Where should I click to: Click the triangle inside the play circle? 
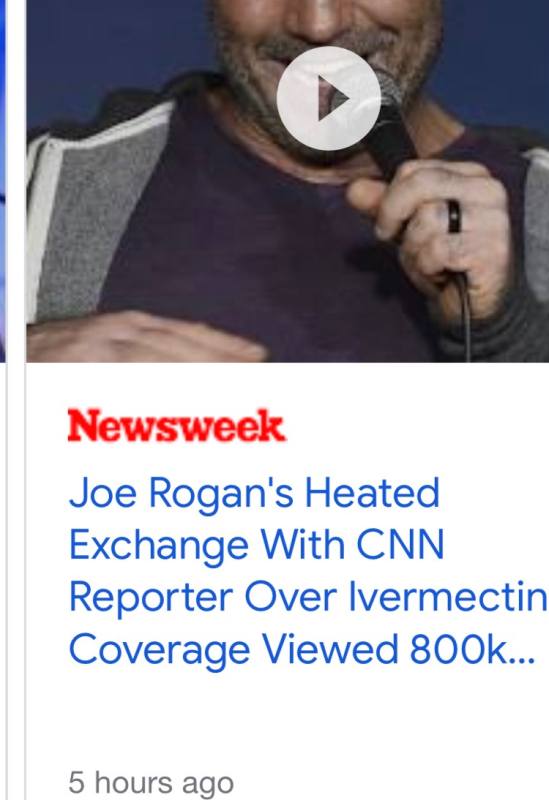(333, 98)
